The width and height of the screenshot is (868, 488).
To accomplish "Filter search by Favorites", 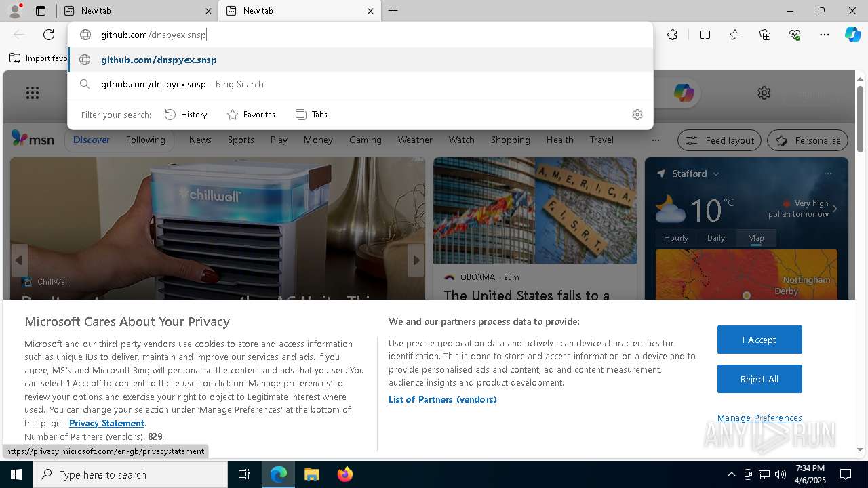I will (251, 115).
